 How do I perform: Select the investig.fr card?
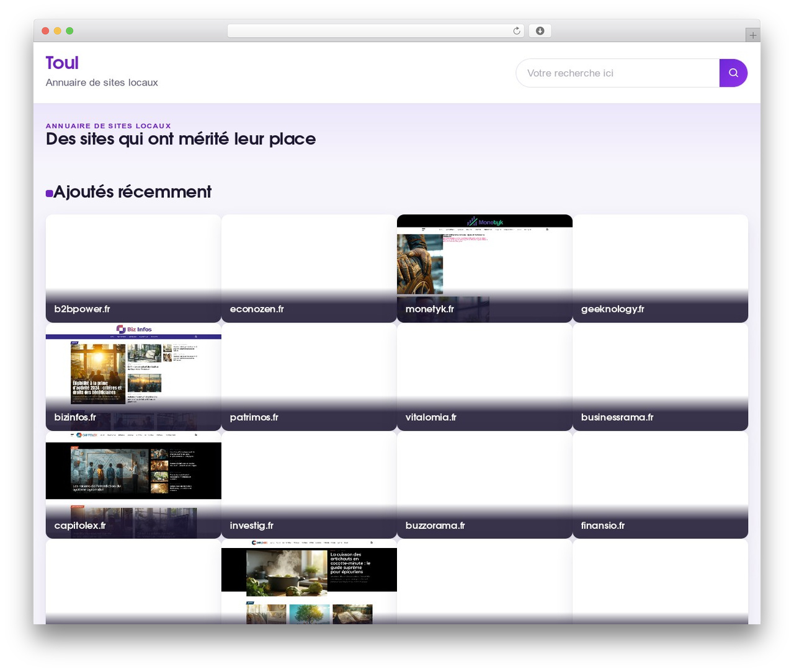[309, 485]
